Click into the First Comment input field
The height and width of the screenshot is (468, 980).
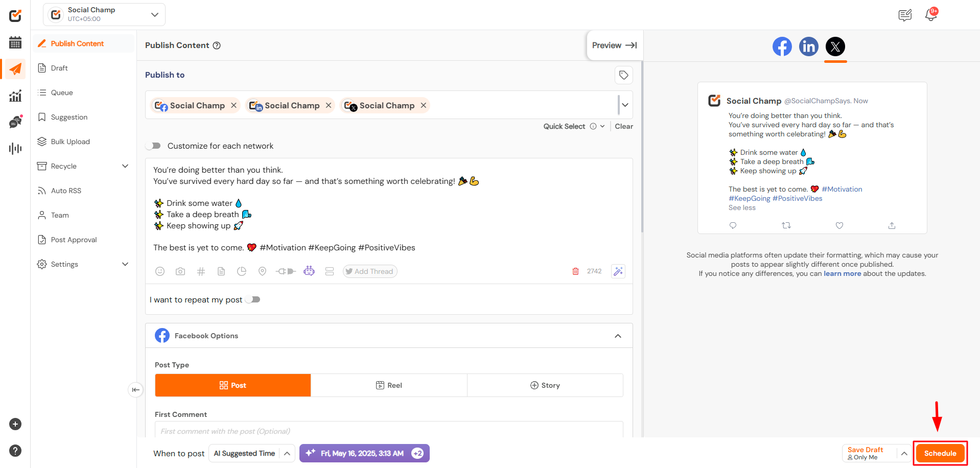[389, 431]
